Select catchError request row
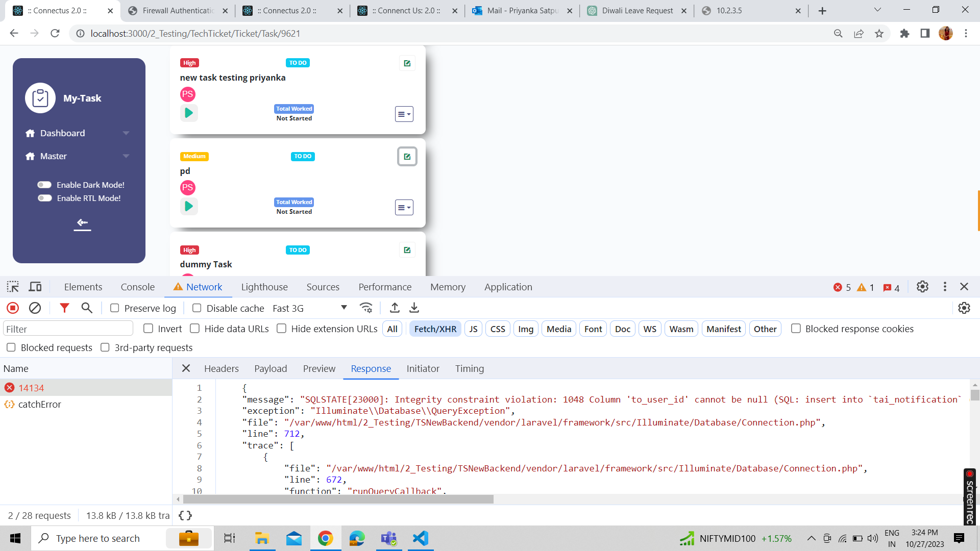 click(86, 405)
